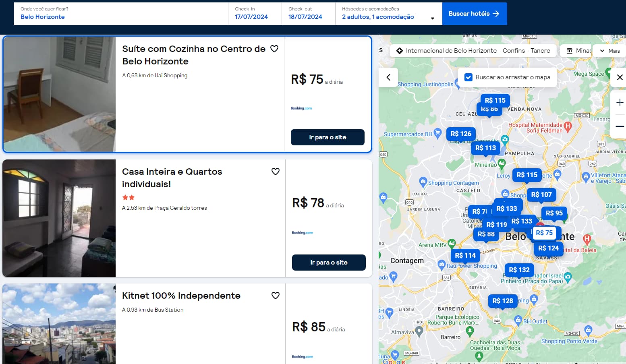Image resolution: width=626 pixels, height=364 pixels.
Task: Toggle Buscar ao arrastar o mapa checkbox
Action: [468, 77]
